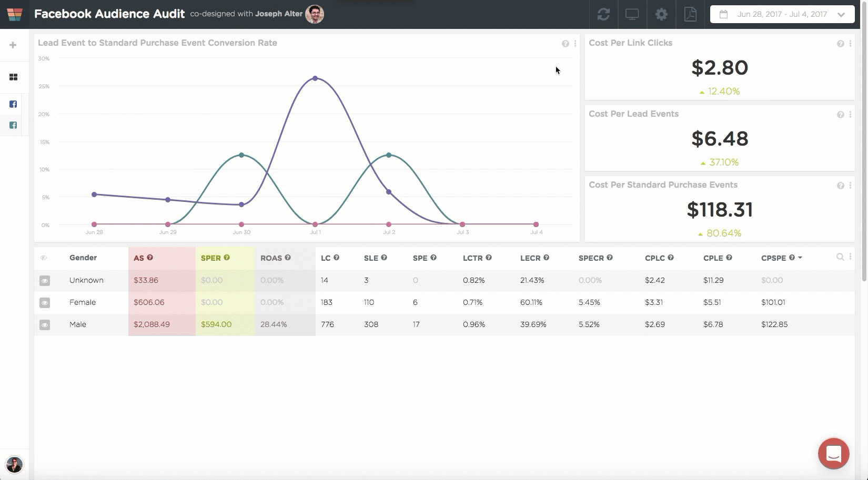The height and width of the screenshot is (480, 868).
Task: Click the $2,088.49 cell in Male row
Action: pyautogui.click(x=152, y=324)
